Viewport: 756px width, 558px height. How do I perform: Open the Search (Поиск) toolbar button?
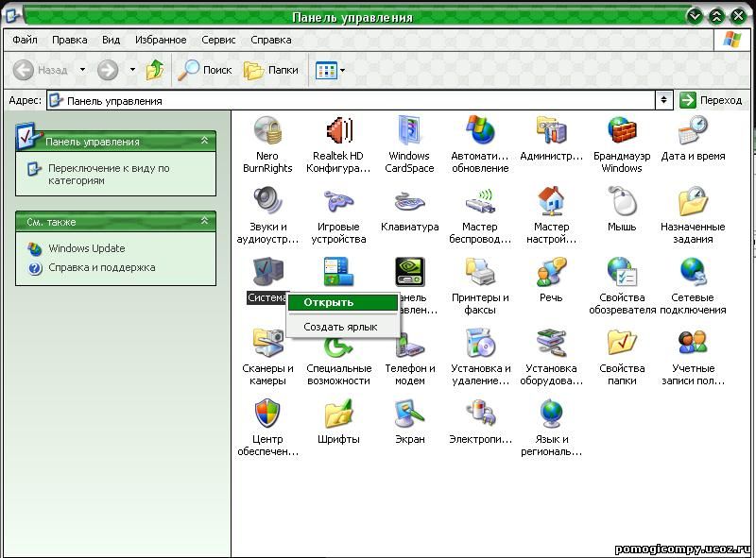pos(205,70)
